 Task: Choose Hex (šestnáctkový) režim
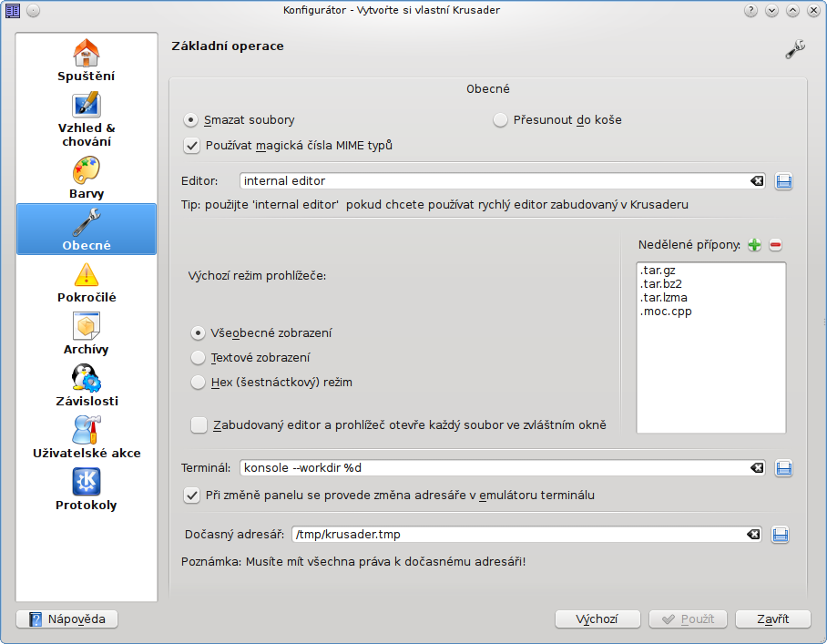pos(271,383)
